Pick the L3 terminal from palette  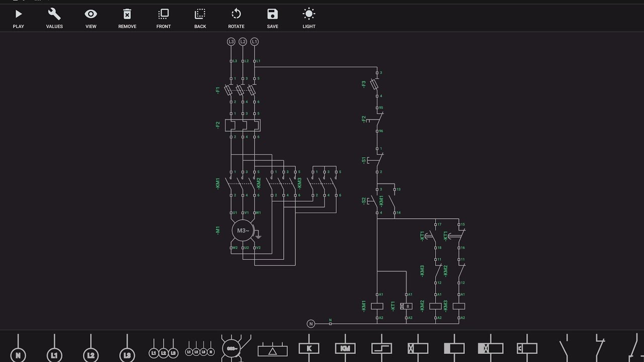click(x=127, y=348)
